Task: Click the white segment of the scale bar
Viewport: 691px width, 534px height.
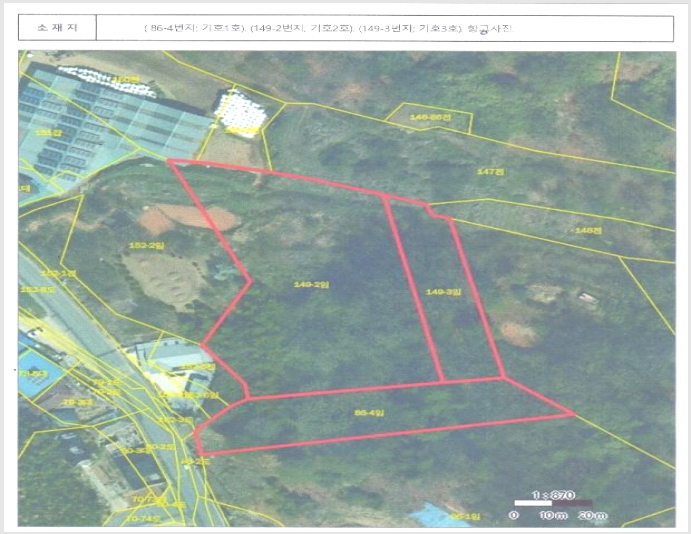Action: [533, 503]
